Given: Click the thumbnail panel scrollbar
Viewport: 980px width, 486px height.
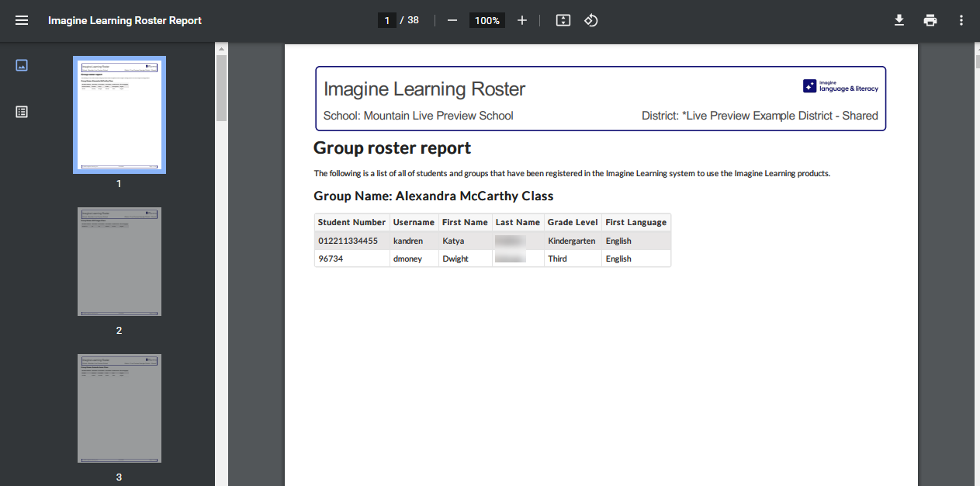Looking at the screenshot, I should 221,85.
